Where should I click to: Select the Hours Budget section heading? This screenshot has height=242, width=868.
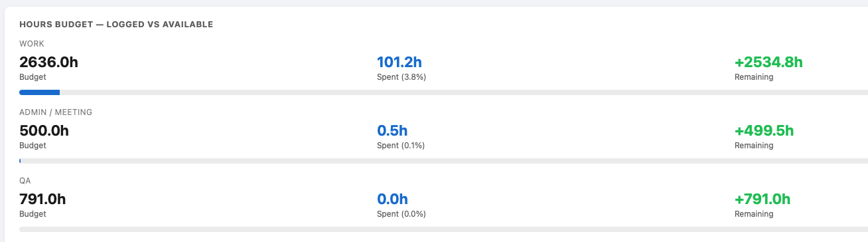click(x=116, y=25)
